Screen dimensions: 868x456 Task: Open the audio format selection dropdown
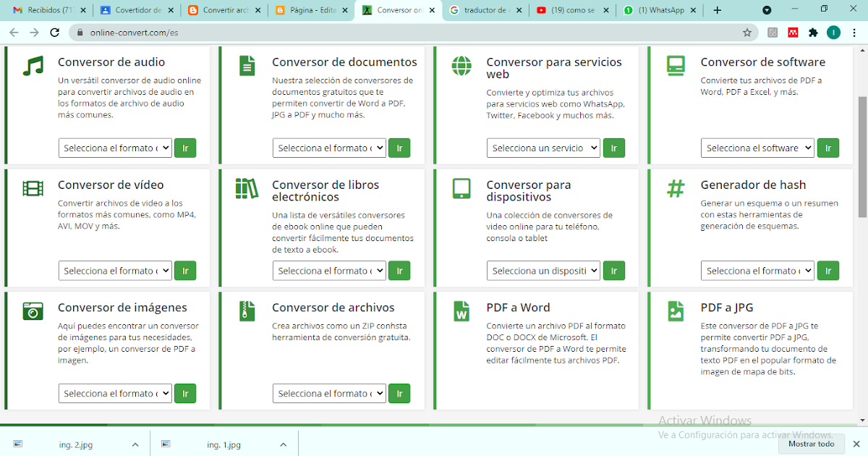coord(115,148)
